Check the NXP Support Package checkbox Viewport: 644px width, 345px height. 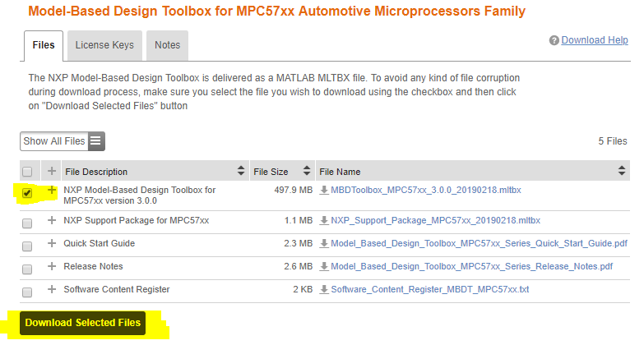(28, 223)
